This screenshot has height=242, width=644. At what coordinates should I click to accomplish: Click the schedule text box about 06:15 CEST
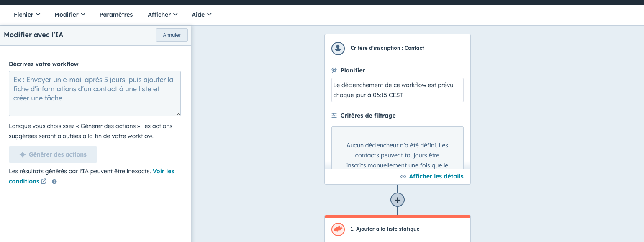398,90
